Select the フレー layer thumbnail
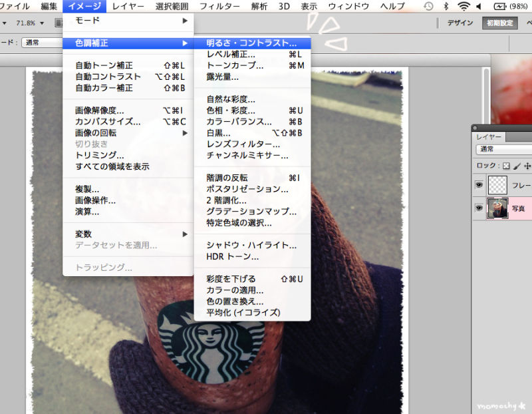This screenshot has width=532, height=414. pyautogui.click(x=497, y=185)
